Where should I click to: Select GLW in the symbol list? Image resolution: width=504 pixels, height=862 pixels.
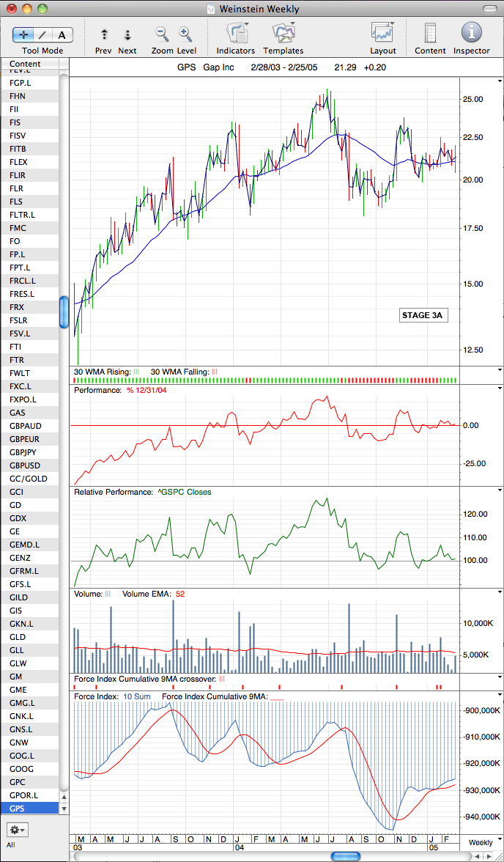point(30,663)
